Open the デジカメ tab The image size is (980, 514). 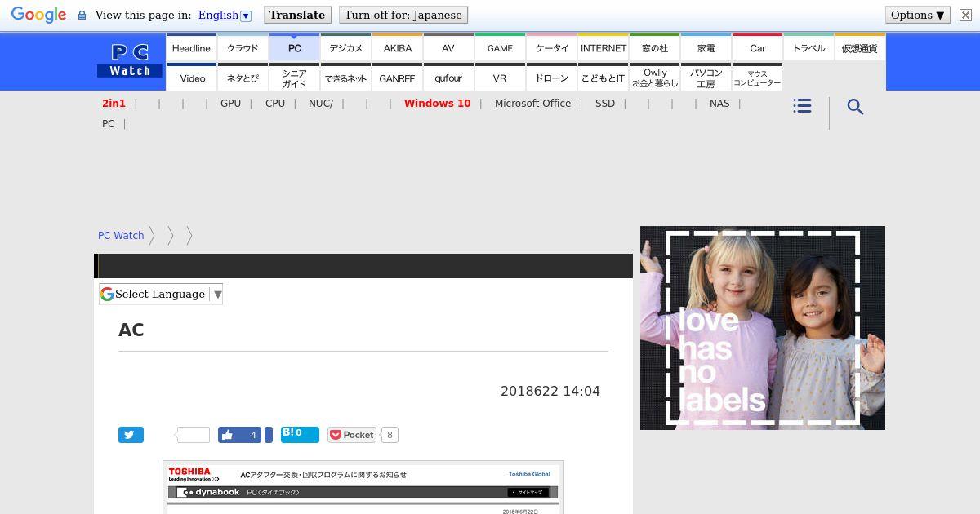click(345, 48)
